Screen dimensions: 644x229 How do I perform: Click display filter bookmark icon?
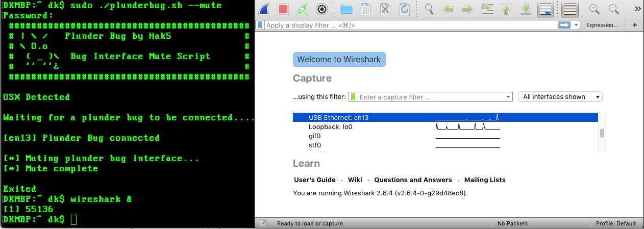point(260,25)
